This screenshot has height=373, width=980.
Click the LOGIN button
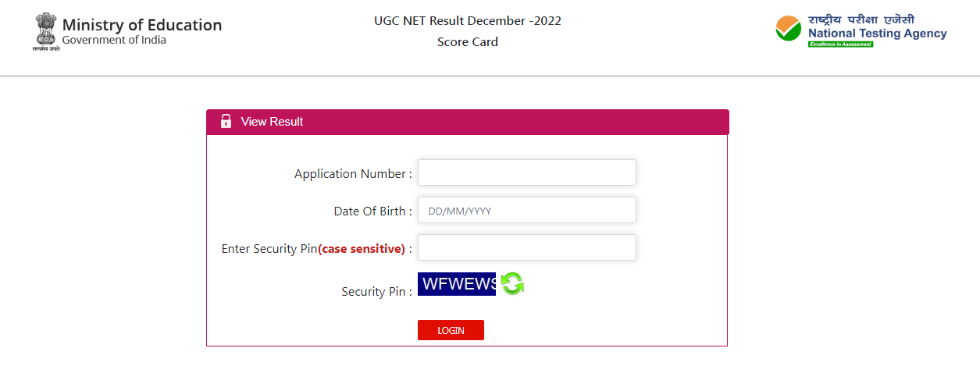tap(451, 330)
